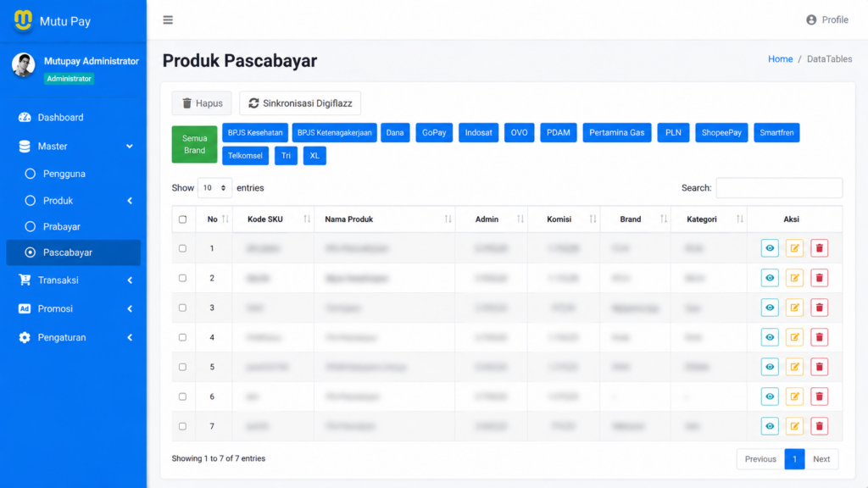
Task: View details of row 4
Action: click(770, 337)
